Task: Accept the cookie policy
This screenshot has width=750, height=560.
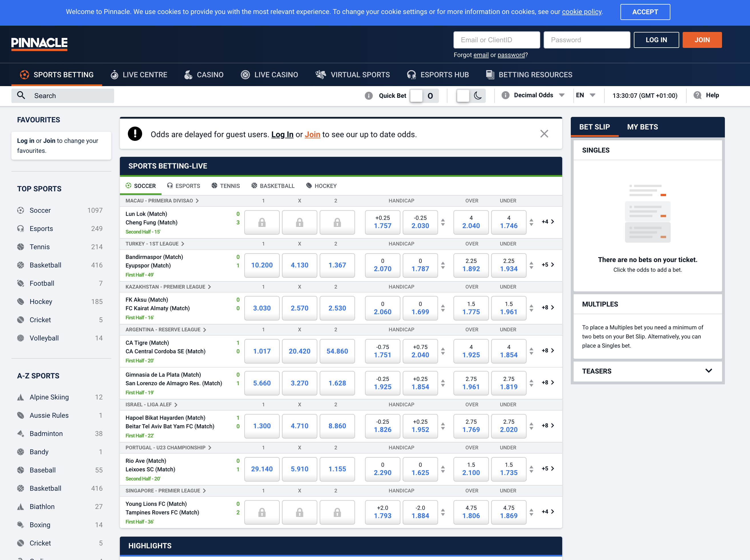Action: pyautogui.click(x=645, y=12)
